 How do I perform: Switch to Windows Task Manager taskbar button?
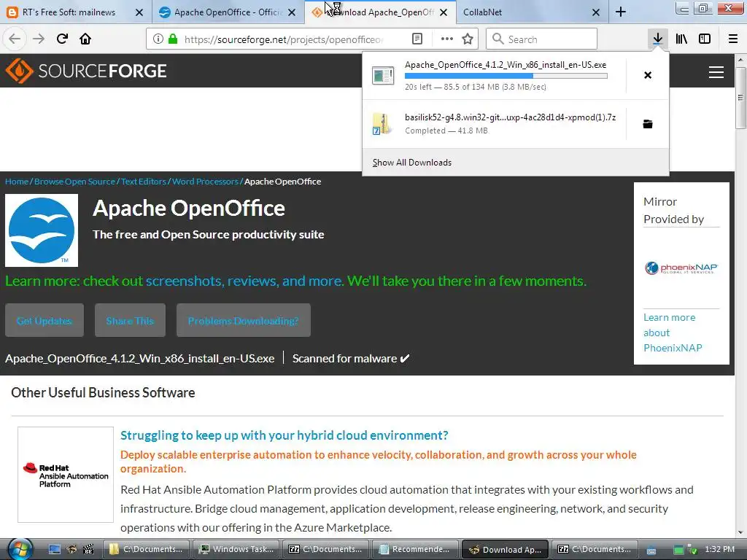(237, 550)
